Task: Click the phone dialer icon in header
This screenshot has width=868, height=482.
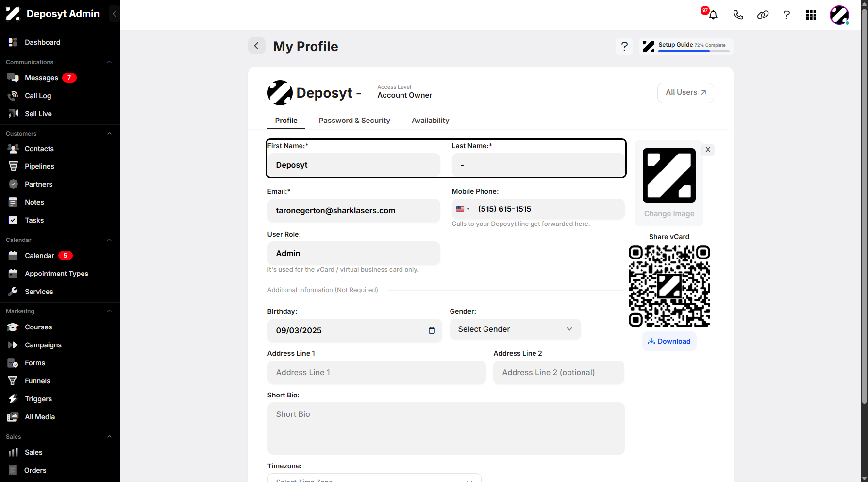Action: (x=738, y=15)
